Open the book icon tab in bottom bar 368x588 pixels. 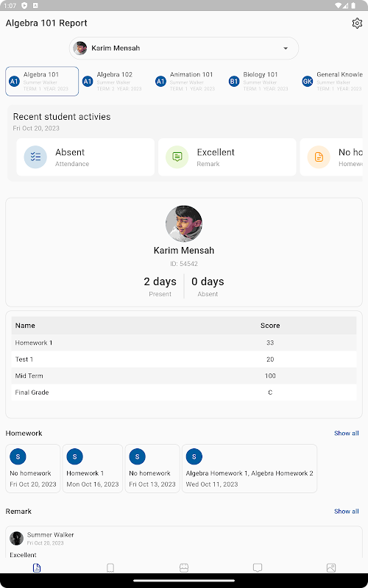pos(110,567)
